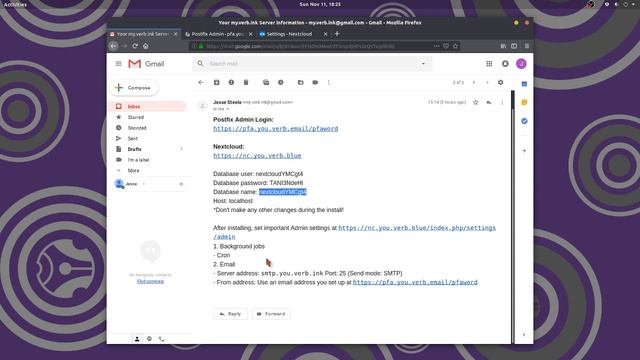Image resolution: width=640 pixels, height=360 pixels.
Task: Switch to the Gmail browser tab
Action: coord(143,34)
